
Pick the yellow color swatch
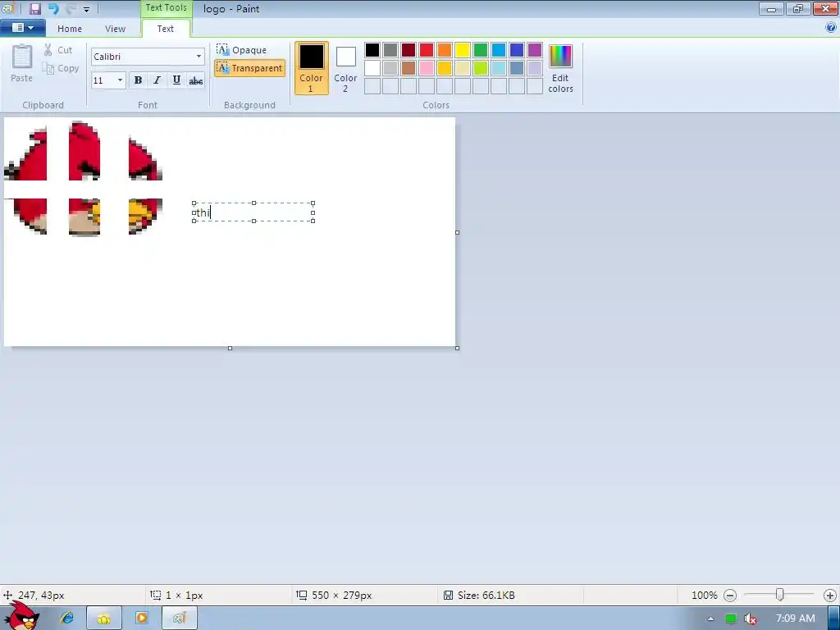[463, 50]
